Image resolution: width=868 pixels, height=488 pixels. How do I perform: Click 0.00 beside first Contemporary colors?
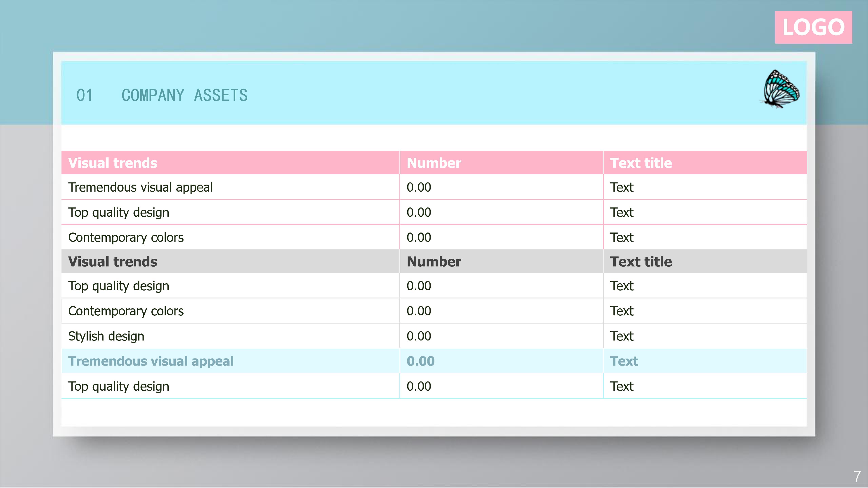[x=419, y=237]
